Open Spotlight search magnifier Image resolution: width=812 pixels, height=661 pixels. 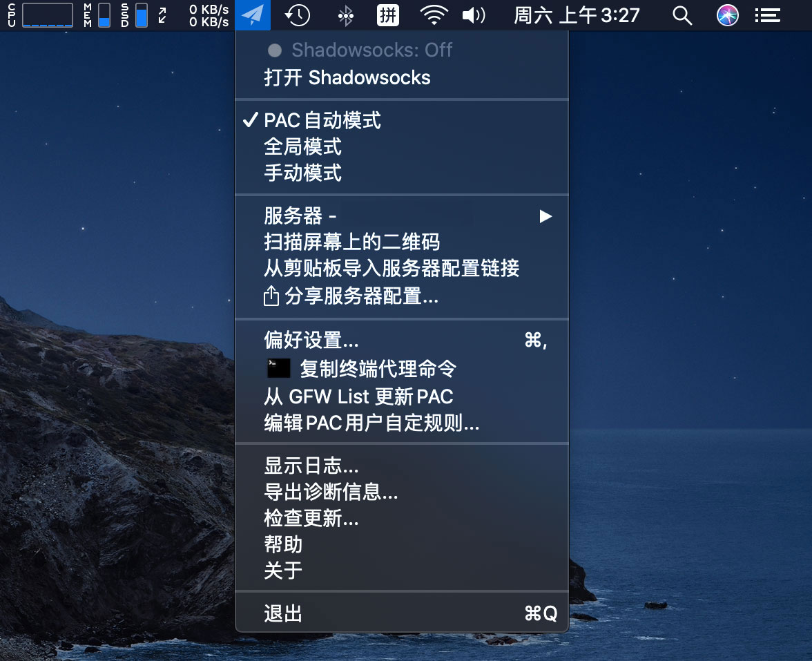(x=682, y=15)
